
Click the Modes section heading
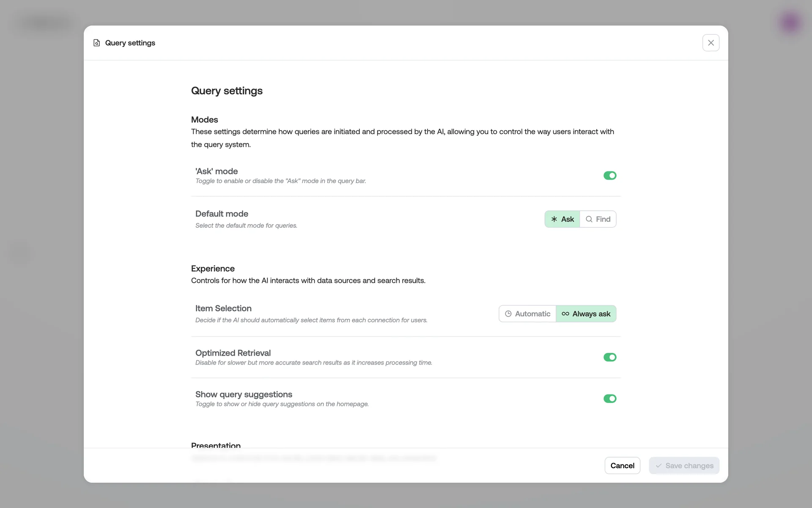(x=204, y=120)
